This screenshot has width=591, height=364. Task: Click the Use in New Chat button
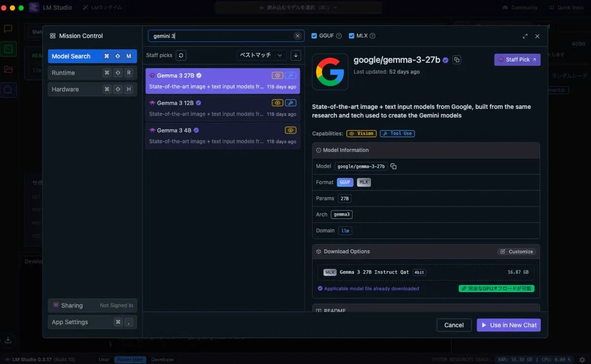pos(508,325)
